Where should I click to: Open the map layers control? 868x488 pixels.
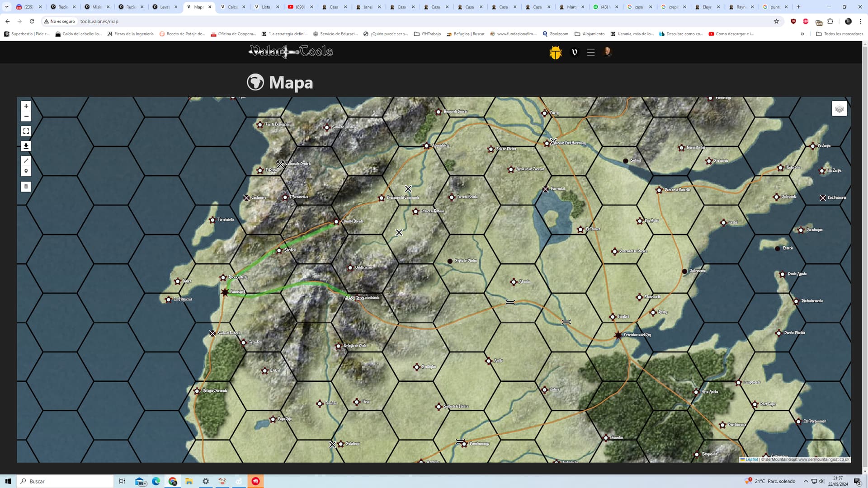click(839, 109)
